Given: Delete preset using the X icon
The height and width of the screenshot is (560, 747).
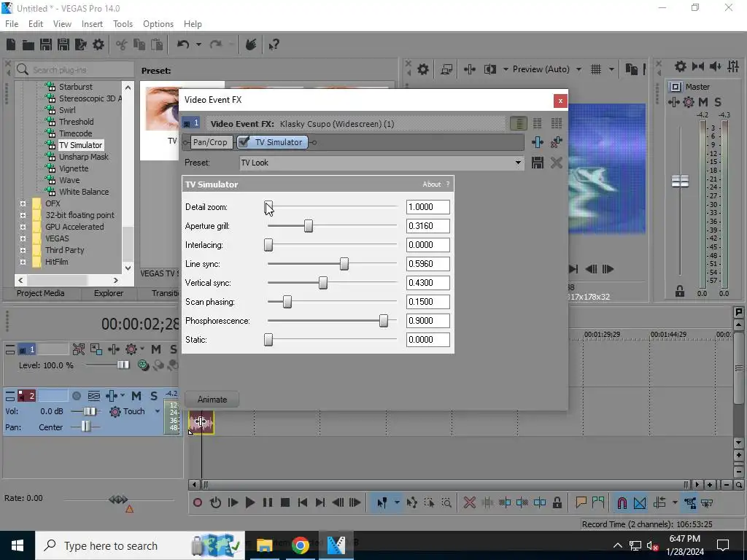Looking at the screenshot, I should coord(556,163).
